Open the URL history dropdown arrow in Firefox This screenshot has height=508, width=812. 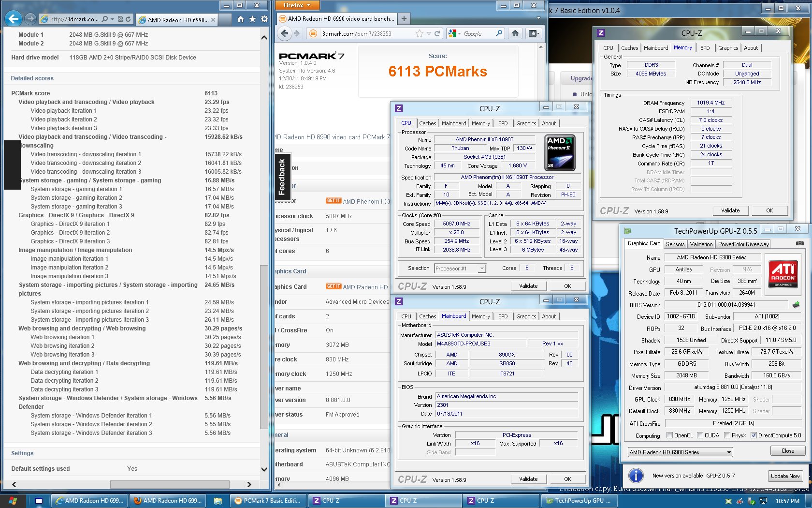pos(428,33)
